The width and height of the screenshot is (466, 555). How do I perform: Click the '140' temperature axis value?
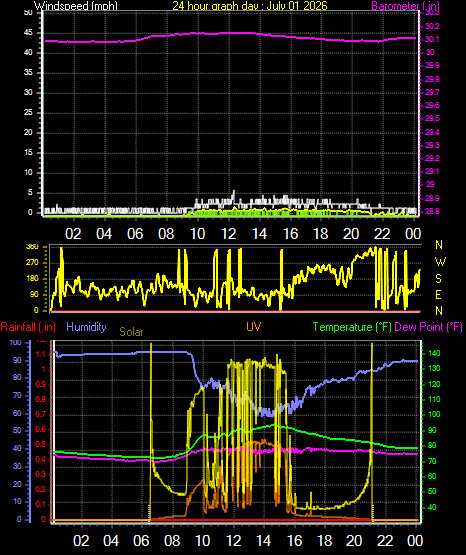coord(434,353)
